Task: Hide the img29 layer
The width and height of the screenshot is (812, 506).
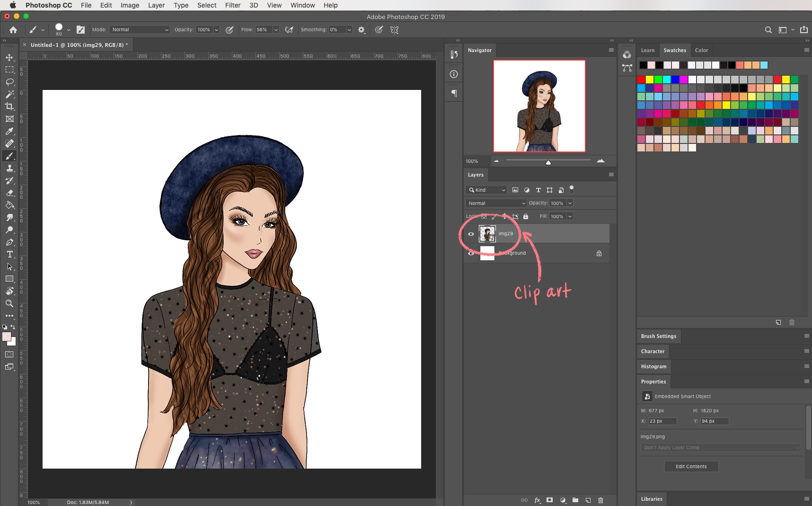Action: (x=471, y=234)
